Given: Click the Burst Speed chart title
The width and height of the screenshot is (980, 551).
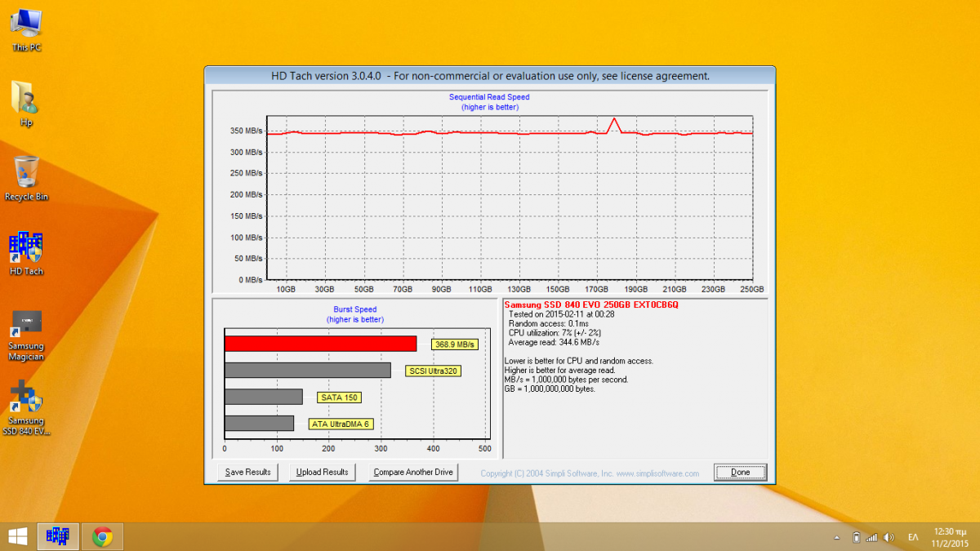Looking at the screenshot, I should tap(355, 309).
